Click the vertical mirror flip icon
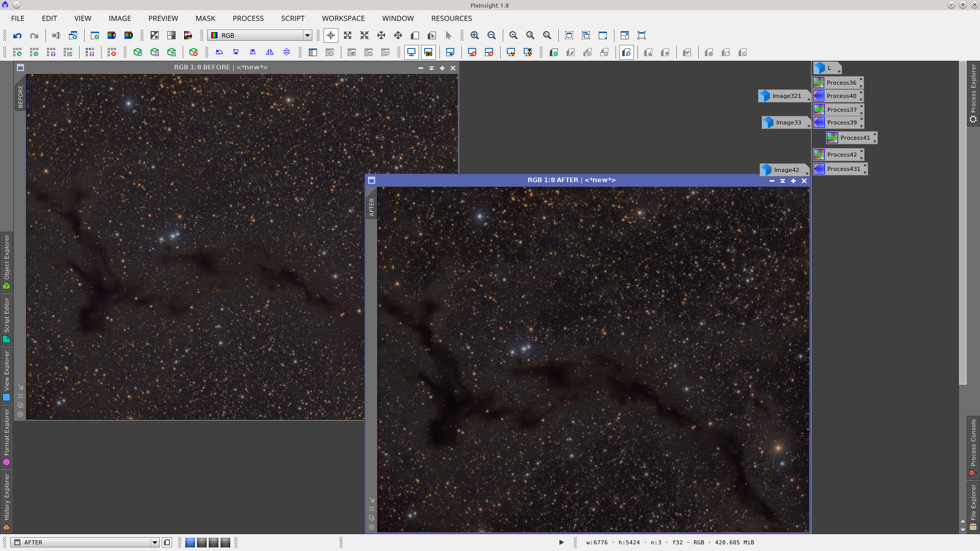This screenshot has height=551, width=980. (286, 53)
